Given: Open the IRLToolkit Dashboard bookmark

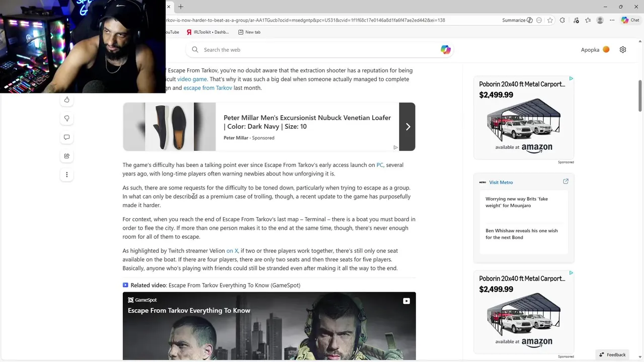Looking at the screenshot, I should (208, 32).
